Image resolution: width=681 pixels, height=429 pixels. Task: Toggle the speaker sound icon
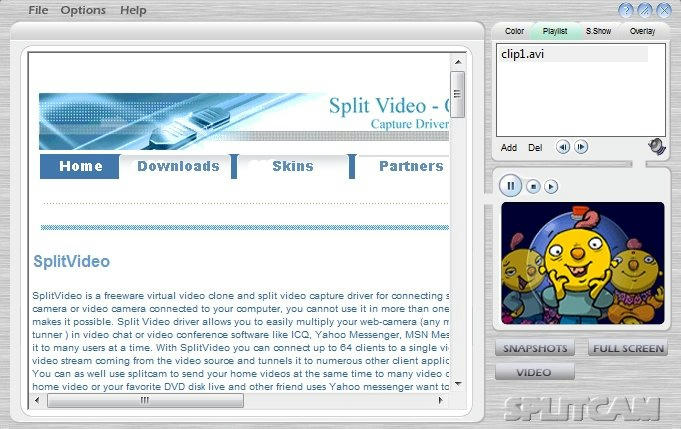(x=657, y=147)
